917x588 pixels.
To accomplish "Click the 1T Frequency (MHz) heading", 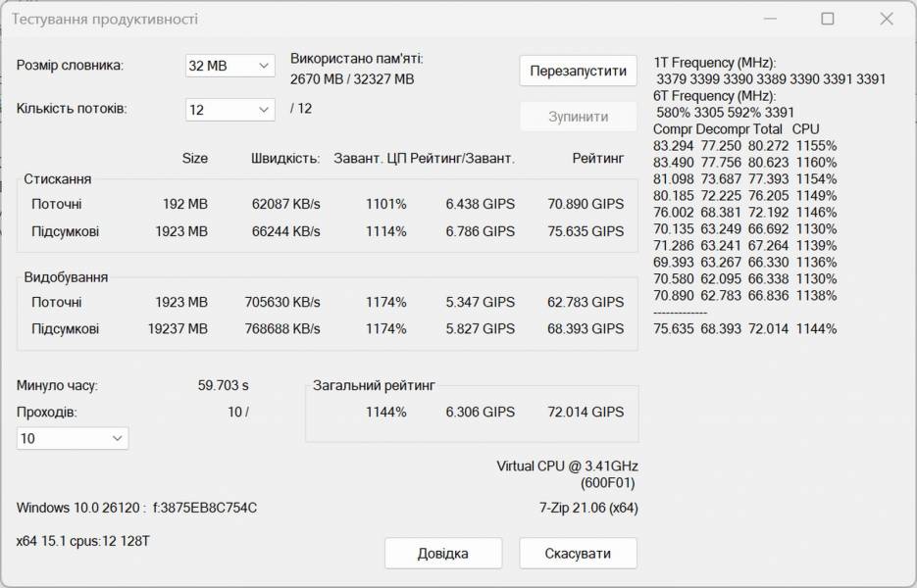I will (x=715, y=63).
